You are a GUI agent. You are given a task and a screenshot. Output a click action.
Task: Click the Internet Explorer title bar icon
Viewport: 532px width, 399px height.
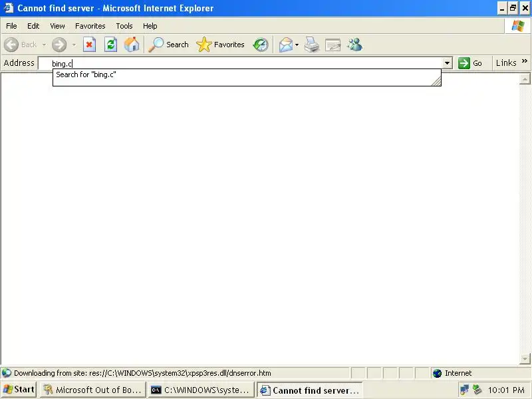tap(8, 8)
